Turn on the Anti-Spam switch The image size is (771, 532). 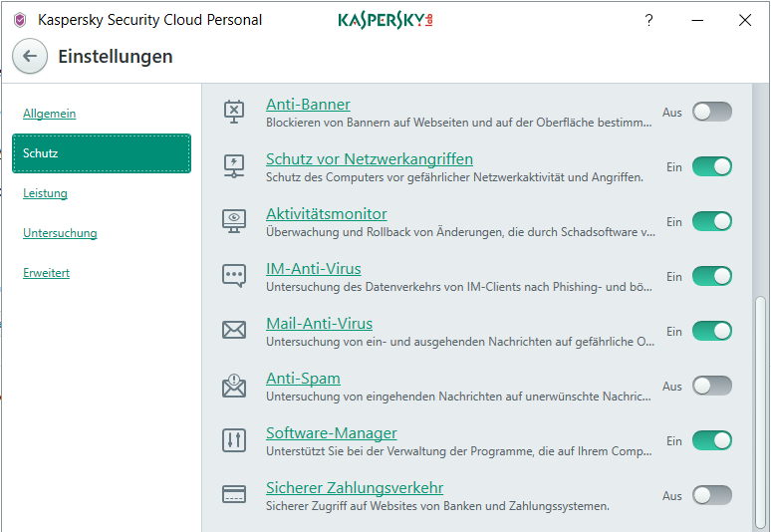712,386
